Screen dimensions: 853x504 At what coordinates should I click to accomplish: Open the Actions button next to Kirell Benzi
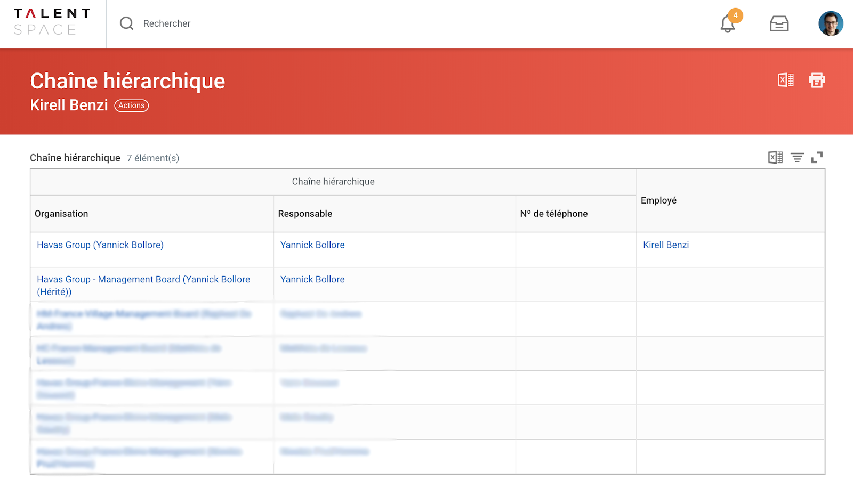[x=132, y=105]
